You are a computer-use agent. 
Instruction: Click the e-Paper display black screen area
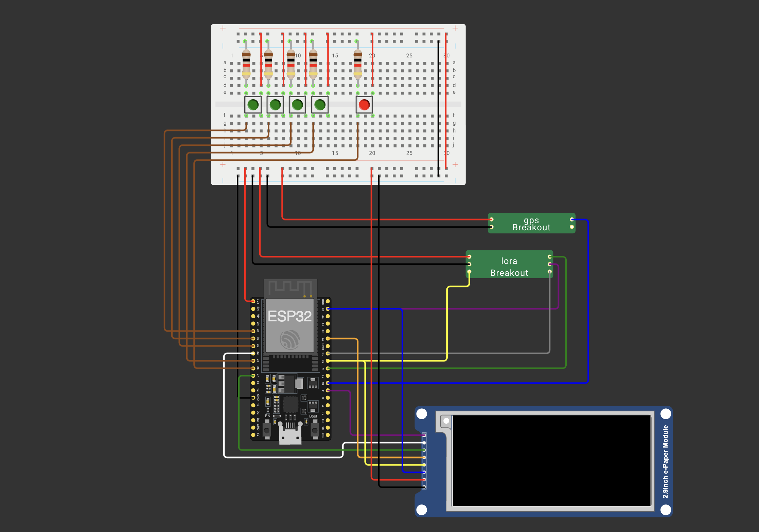click(x=551, y=460)
